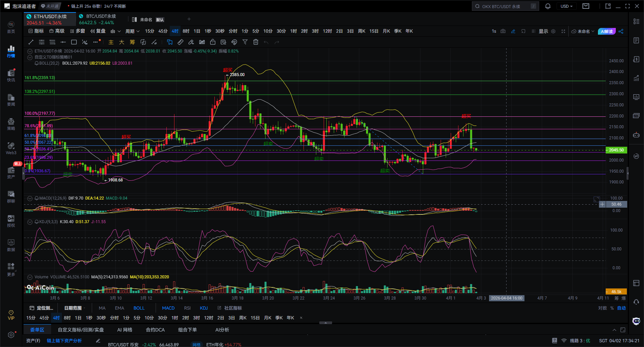Image resolution: width=644 pixels, height=347 pixels.
Task: Toggle the RSI indicator on
Action: tap(187, 308)
